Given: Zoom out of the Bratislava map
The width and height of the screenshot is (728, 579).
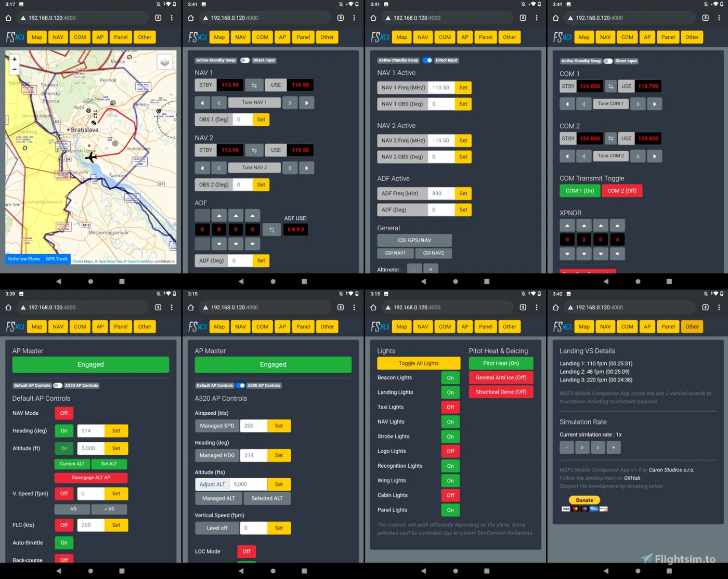Looking at the screenshot, I should (x=15, y=69).
